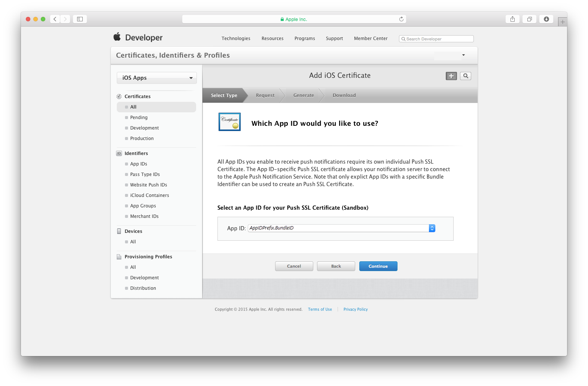Select Development under Provisioning Profiles

coord(144,278)
